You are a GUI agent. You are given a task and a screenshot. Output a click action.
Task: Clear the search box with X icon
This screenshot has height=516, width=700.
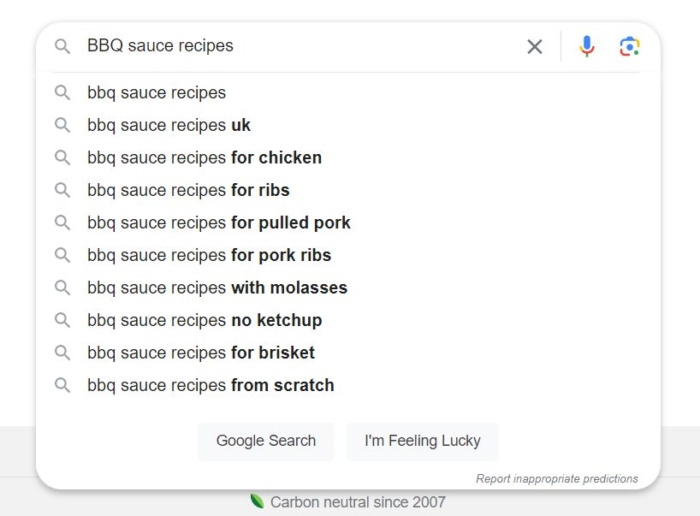pos(534,46)
